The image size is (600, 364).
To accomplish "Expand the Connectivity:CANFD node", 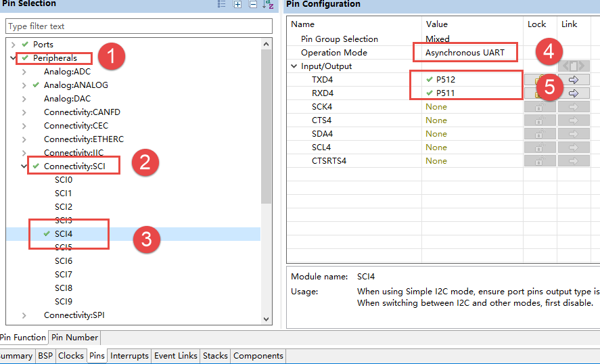I will 24,112.
